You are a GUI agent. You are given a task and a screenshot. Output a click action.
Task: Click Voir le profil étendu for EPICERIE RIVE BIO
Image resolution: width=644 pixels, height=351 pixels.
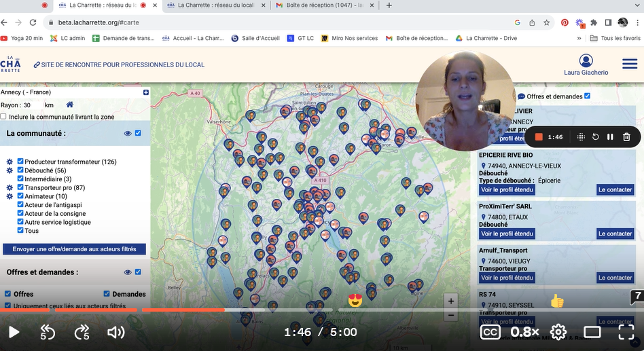507,189
